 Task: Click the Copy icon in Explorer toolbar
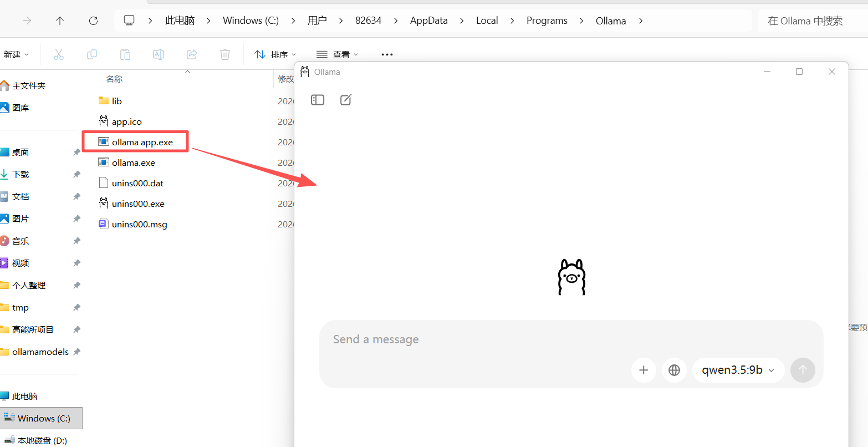coord(92,54)
